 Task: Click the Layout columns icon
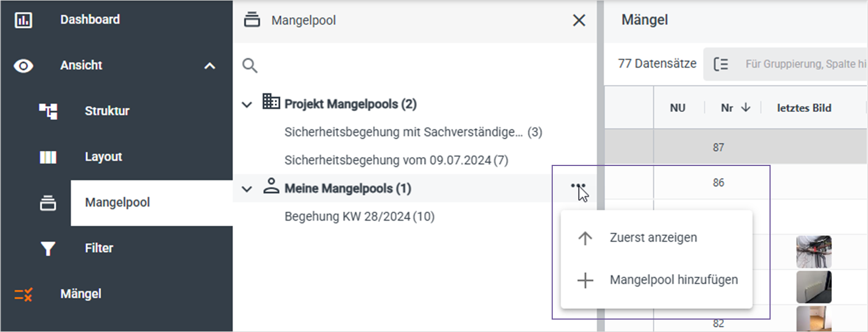[x=48, y=157]
